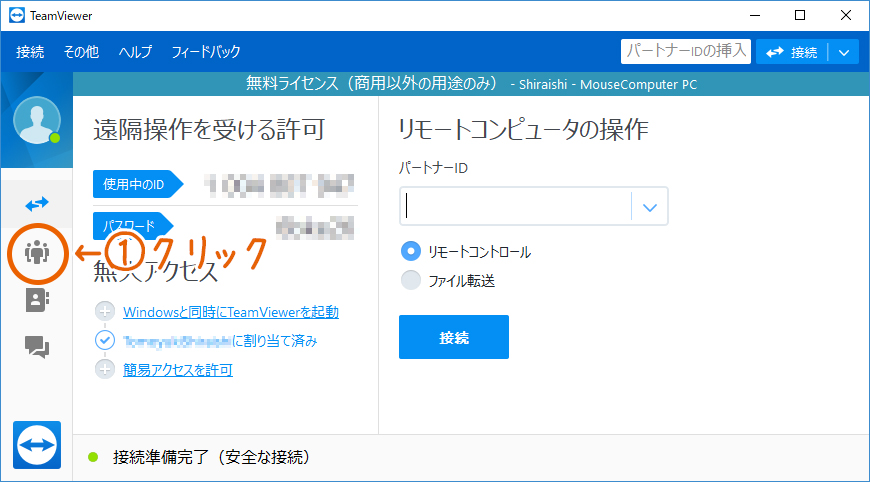The height and width of the screenshot is (482, 870).
Task: Open Computers & Contacts sidebar icon
Action: 37,300
